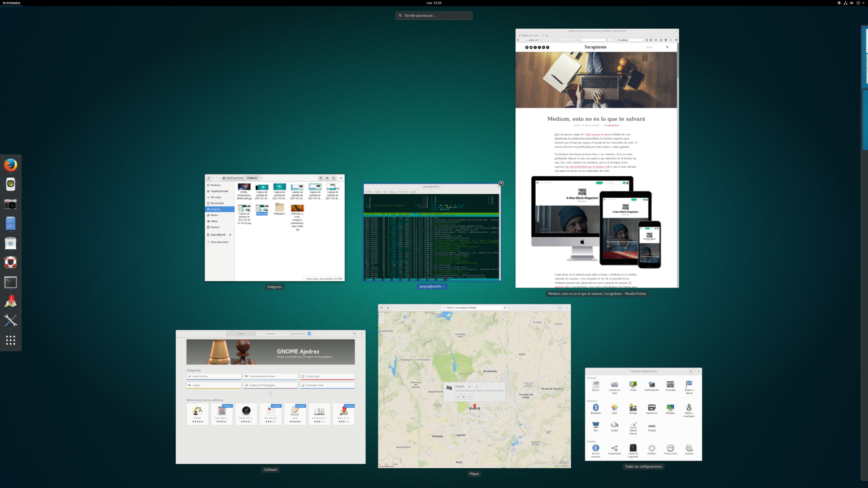The height and width of the screenshot is (488, 868).
Task: Select the 'Todas las configuraciones' settings window
Action: coord(643,415)
